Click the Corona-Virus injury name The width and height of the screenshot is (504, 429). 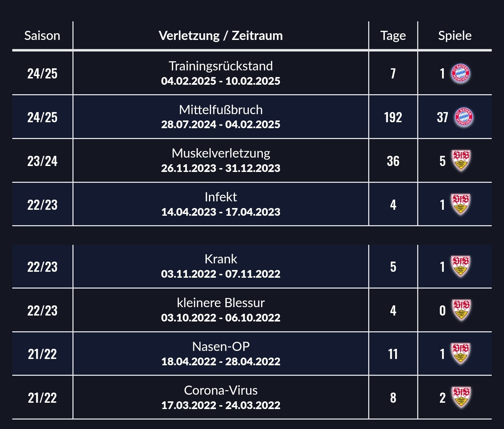(x=221, y=390)
